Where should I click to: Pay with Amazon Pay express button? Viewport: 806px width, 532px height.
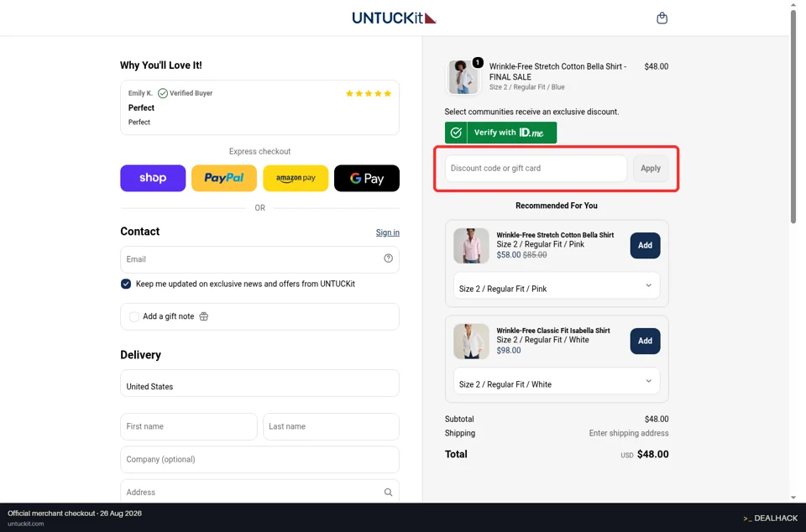pyautogui.click(x=296, y=178)
